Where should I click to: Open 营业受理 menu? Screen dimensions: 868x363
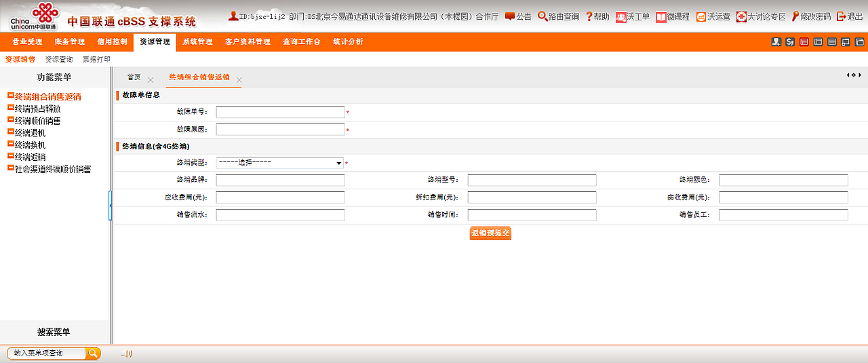coord(27,42)
